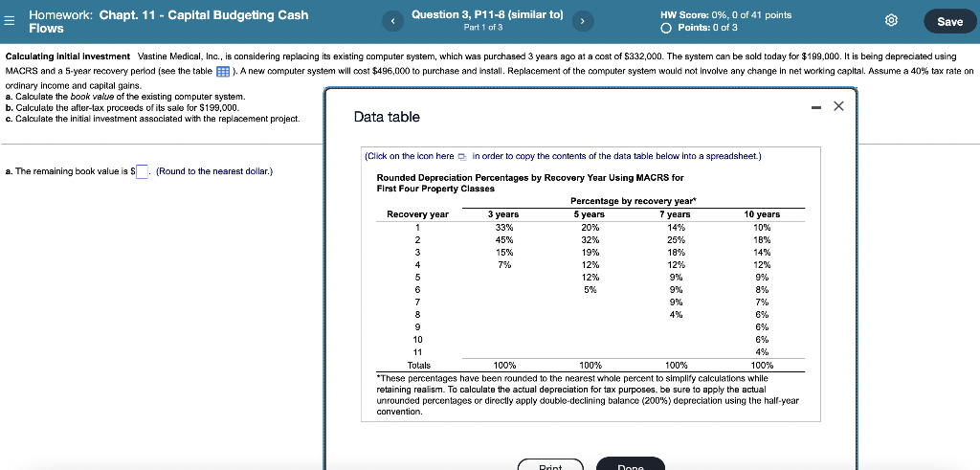Screen dimensions: 980x470
Task: Click the '10 years' column header
Action: 762,214
